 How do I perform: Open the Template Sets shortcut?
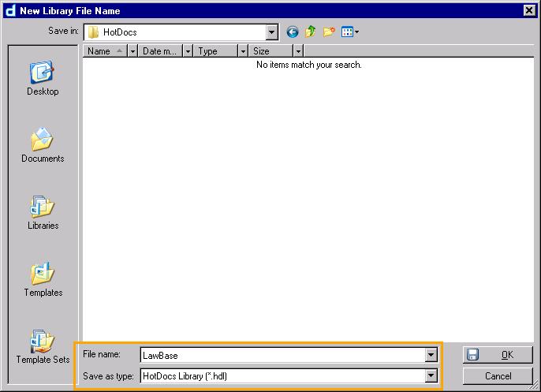(43, 346)
